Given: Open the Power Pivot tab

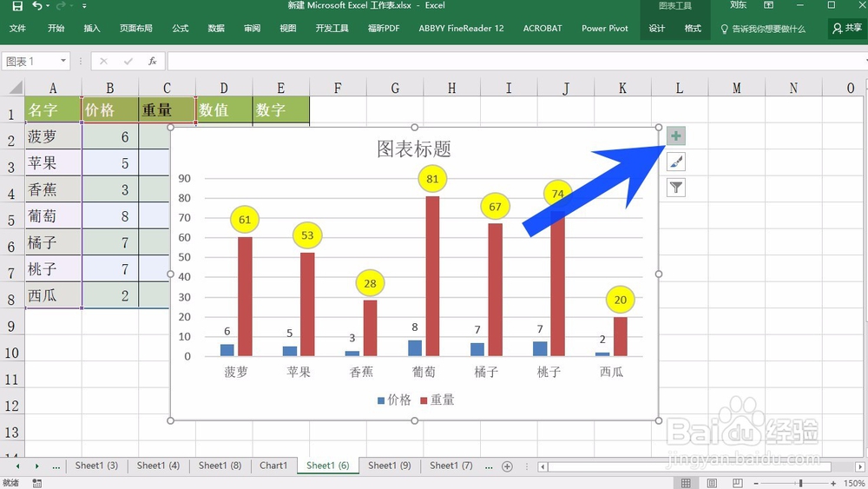Looking at the screenshot, I should [x=604, y=29].
